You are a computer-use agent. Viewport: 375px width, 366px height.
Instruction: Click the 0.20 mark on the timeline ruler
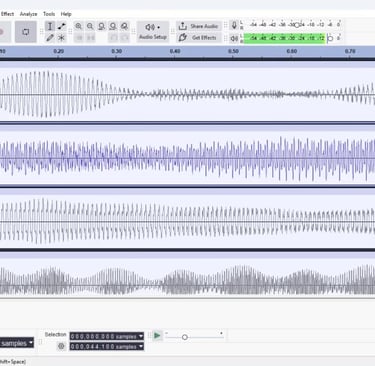pos(58,52)
